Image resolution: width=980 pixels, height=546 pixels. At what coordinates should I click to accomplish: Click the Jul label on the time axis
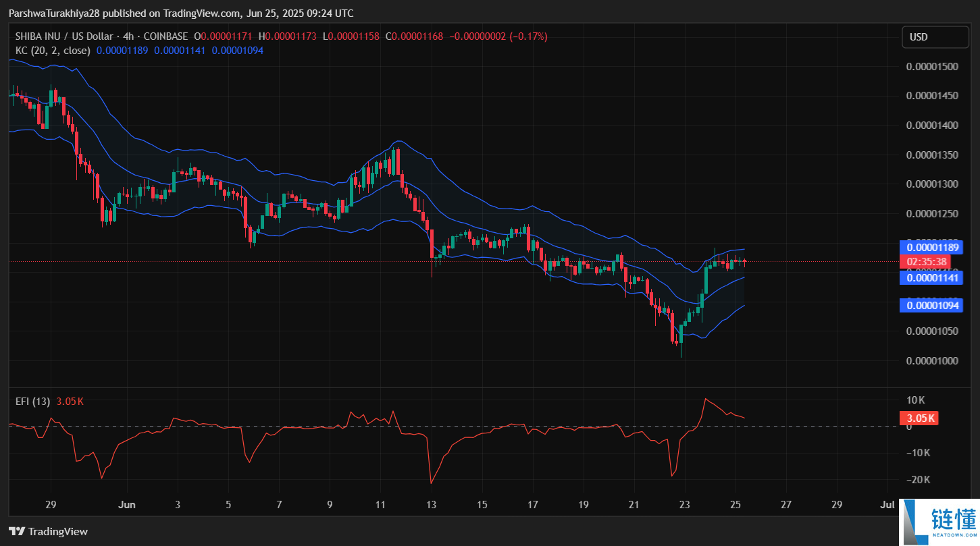pos(888,504)
